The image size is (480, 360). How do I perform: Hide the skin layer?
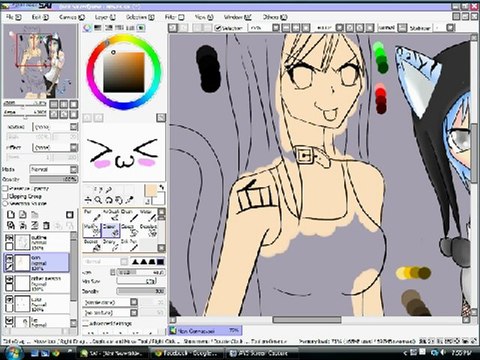(9, 258)
